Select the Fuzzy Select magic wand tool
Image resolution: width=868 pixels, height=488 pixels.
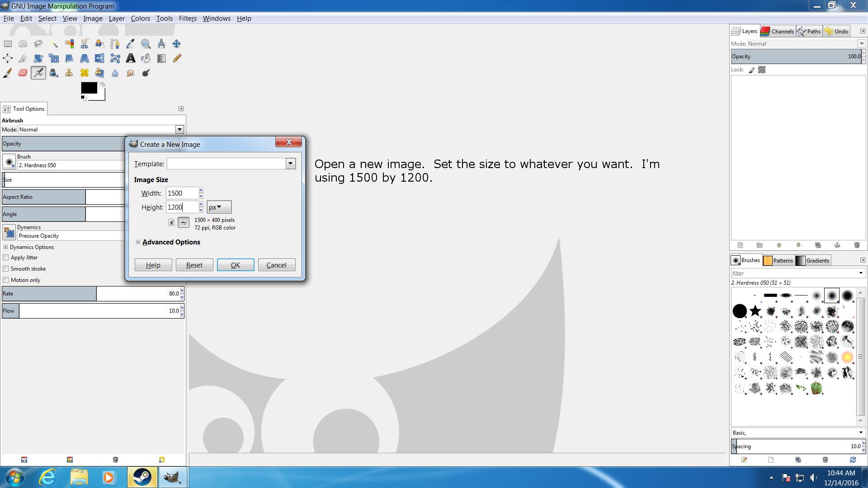pos(54,44)
